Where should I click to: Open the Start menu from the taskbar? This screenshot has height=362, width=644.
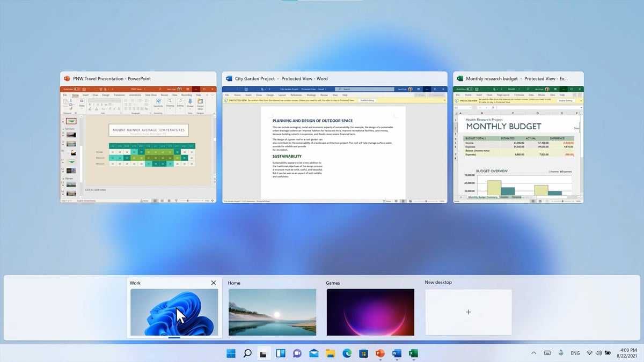point(231,353)
